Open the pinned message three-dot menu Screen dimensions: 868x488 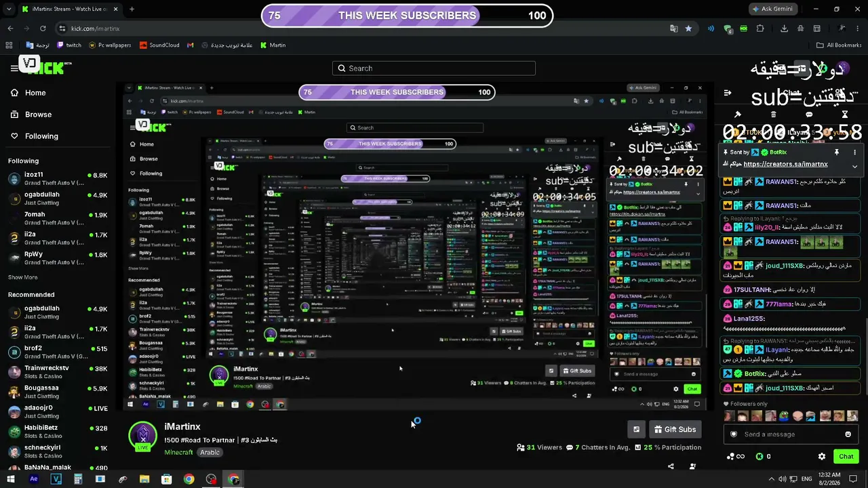coord(854,152)
